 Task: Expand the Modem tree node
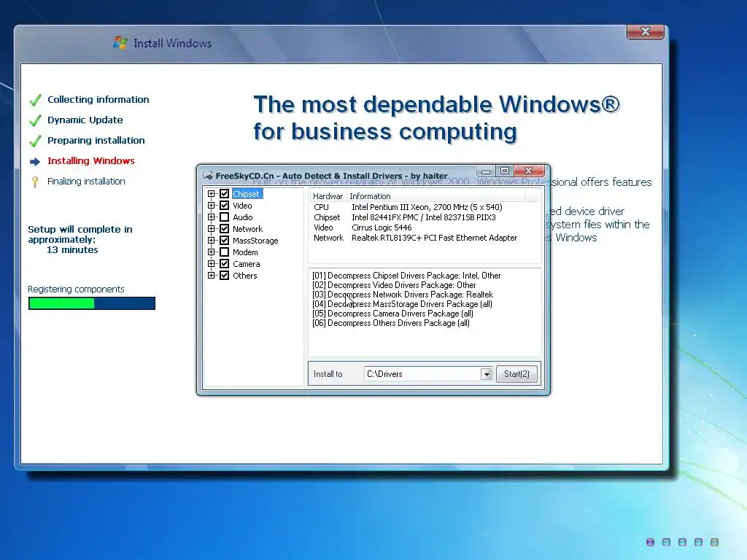tap(211, 252)
